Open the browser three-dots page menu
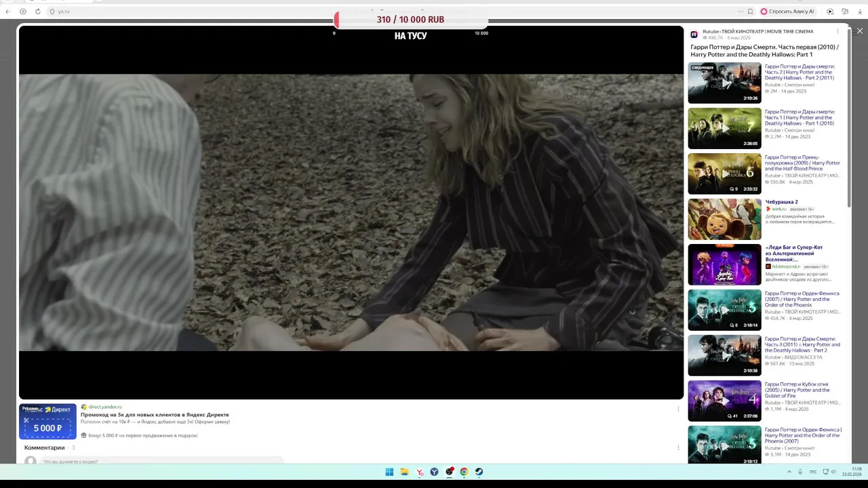Screen dimensions: 868x488 point(741,12)
